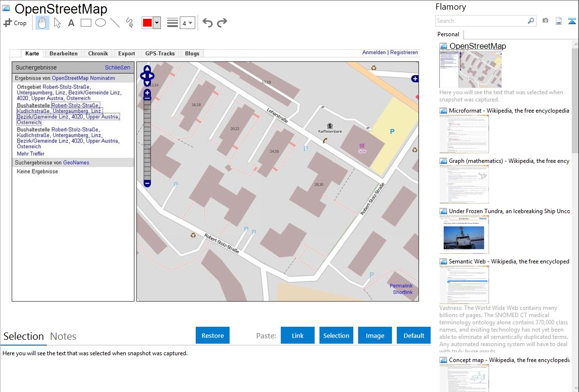This screenshot has height=392, width=579.
Task: Pick the rectangle shape tool
Action: pos(86,23)
